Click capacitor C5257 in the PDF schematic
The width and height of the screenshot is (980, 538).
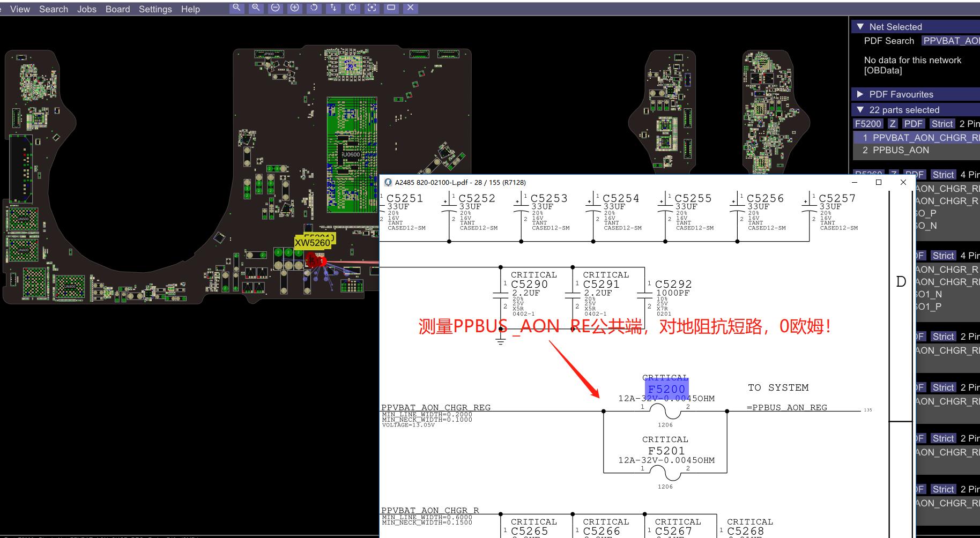[837, 198]
